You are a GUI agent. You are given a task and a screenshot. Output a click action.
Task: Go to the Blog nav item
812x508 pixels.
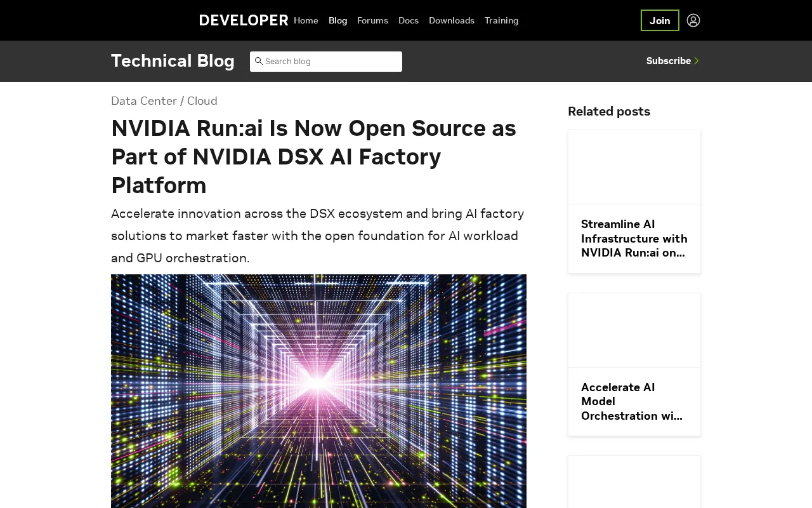[x=337, y=20]
